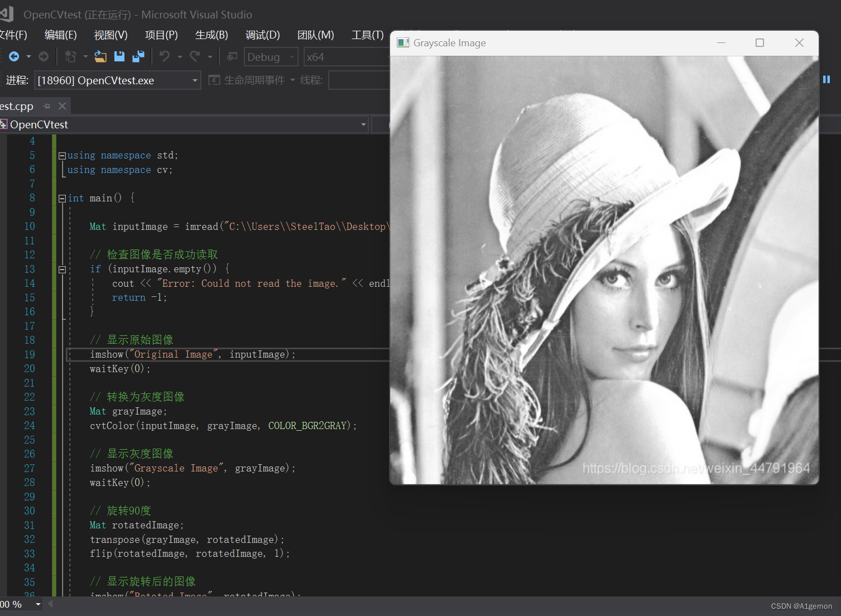Image resolution: width=841 pixels, height=616 pixels.
Task: Click the imshow "Original Image" code line
Action: point(193,354)
